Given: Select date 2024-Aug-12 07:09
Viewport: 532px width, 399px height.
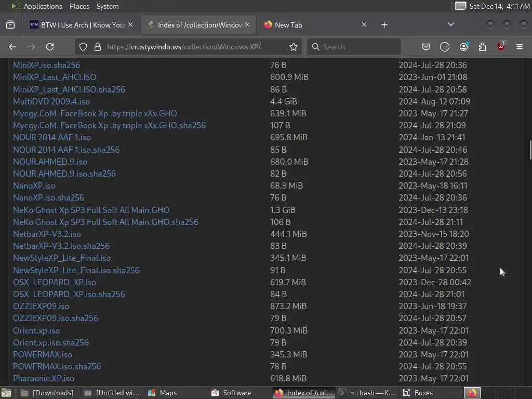Looking at the screenshot, I should point(434,101).
